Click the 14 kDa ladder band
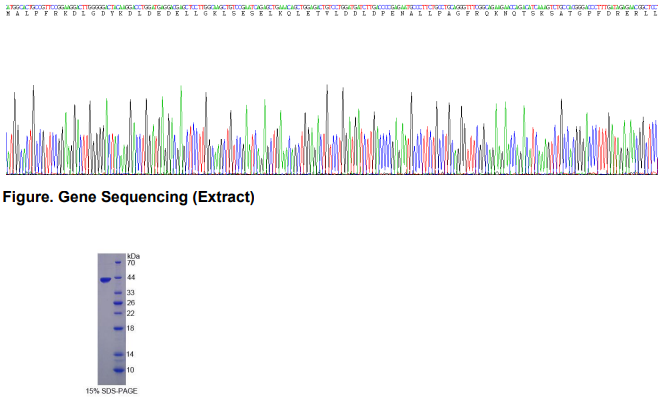Screen dimensions: 664x399 pyautogui.click(x=118, y=354)
